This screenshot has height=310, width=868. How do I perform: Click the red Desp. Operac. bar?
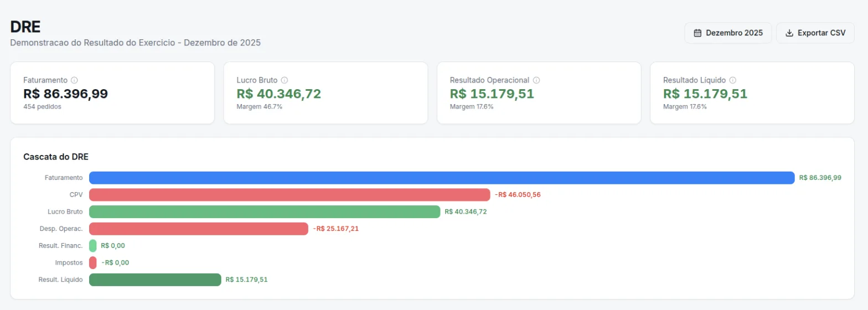pyautogui.click(x=199, y=229)
